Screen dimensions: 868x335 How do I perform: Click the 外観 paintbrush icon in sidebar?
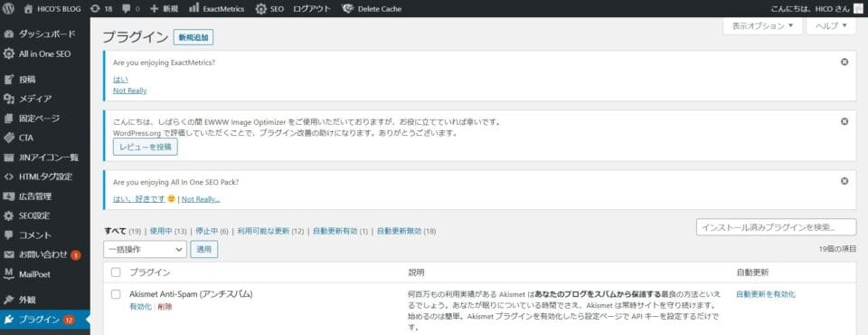(x=8, y=300)
